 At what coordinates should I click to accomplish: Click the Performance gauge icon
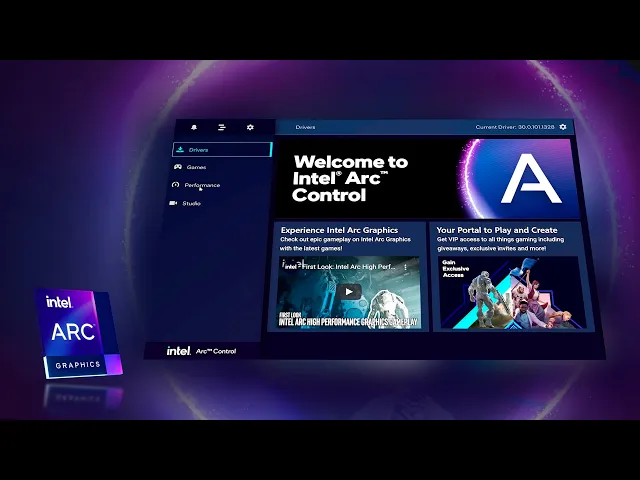[x=176, y=184]
